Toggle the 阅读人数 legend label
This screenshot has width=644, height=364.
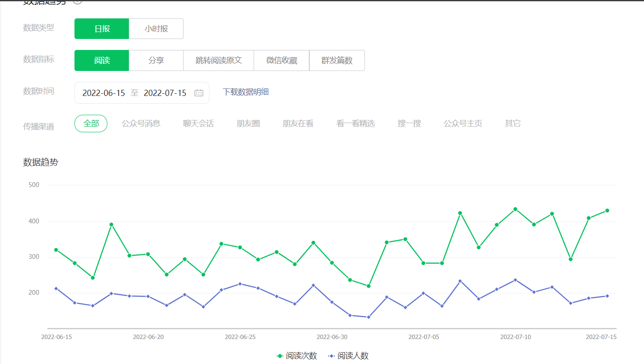pos(353,356)
